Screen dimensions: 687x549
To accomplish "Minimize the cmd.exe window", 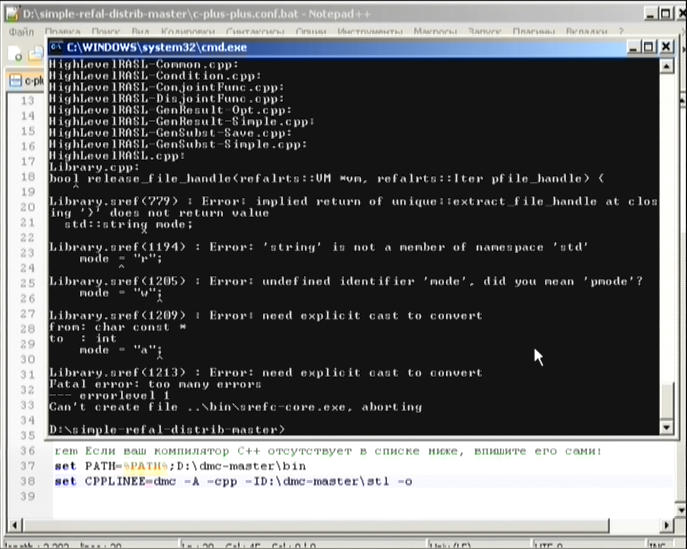I will [633, 46].
